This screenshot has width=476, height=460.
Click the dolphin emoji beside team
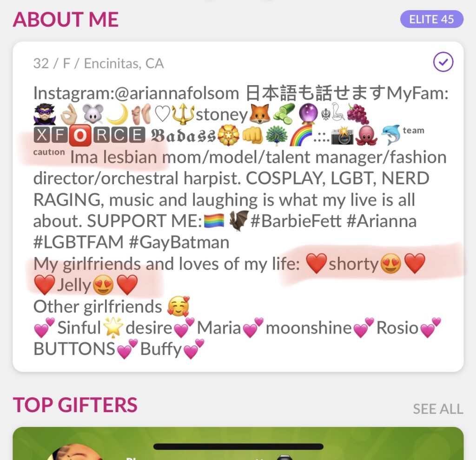390,135
